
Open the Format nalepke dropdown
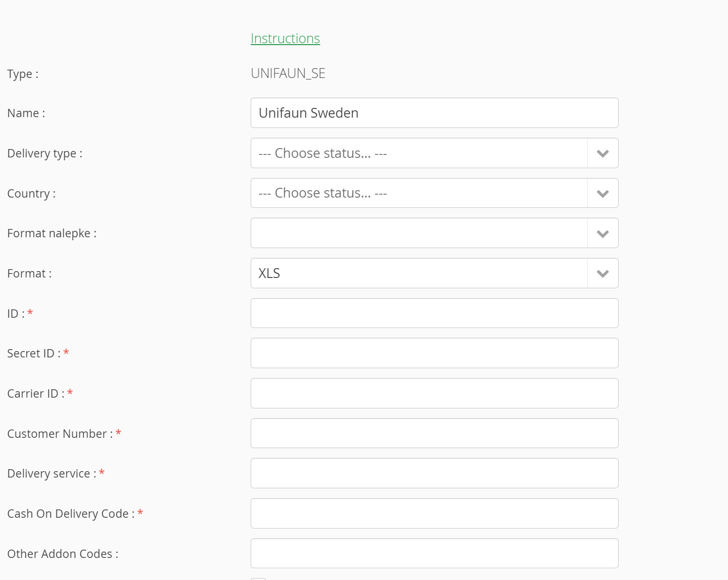coord(434,233)
